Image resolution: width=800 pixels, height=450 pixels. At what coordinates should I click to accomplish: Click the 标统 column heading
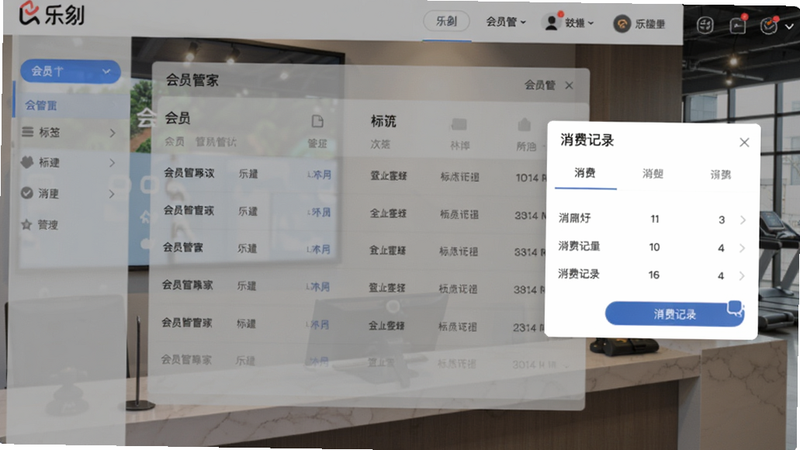pos(383,121)
